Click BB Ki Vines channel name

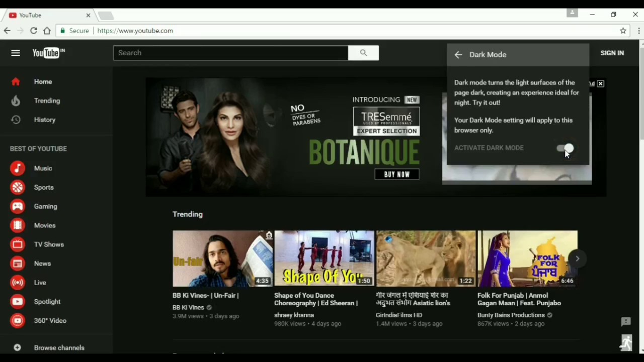click(188, 307)
